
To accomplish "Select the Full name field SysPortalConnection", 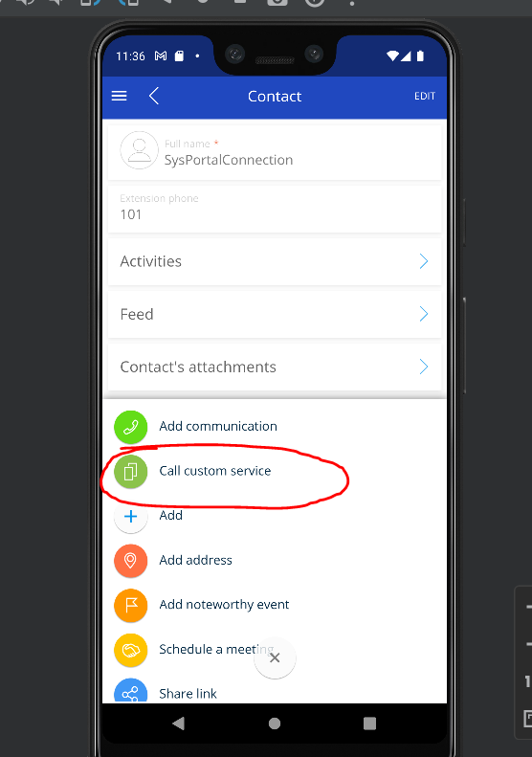I will coord(275,152).
